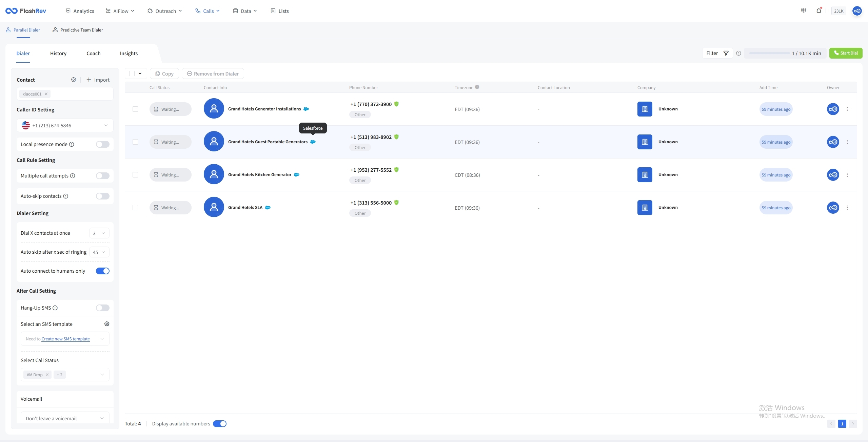
Task: Click the Contact settings gear icon
Action: click(73, 80)
